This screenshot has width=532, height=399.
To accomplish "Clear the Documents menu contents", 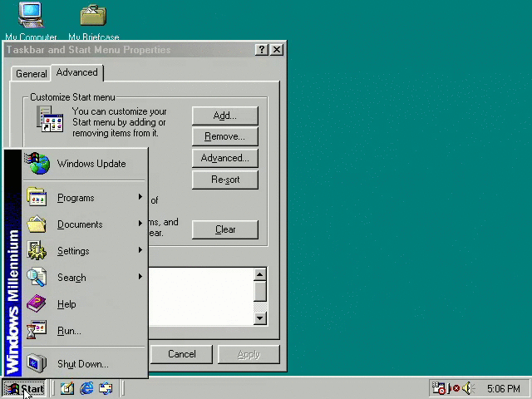I will [225, 229].
